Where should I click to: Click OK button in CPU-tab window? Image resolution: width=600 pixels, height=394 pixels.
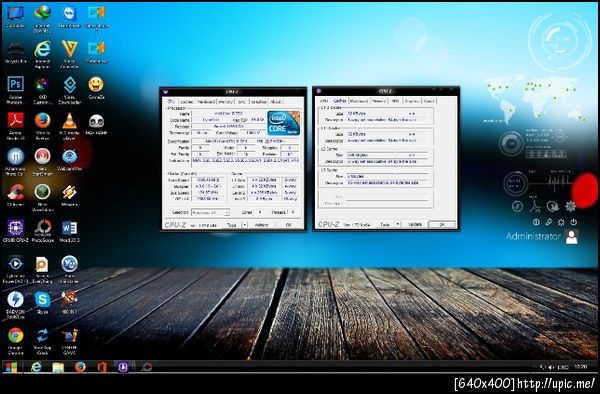289,225
